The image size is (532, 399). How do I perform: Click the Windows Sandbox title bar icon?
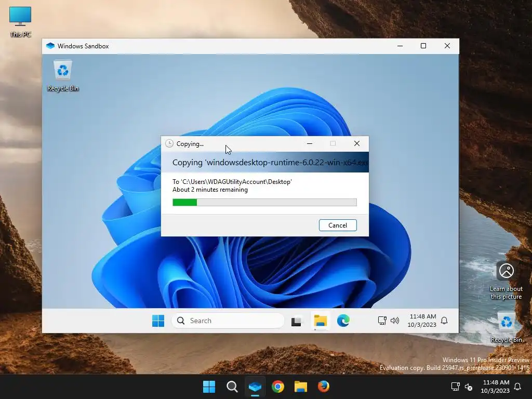[50, 46]
